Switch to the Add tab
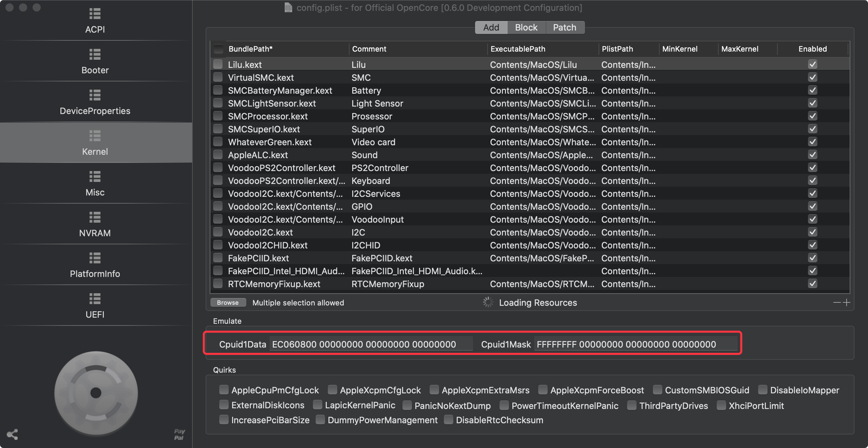Image resolution: width=868 pixels, height=448 pixels. [491, 27]
